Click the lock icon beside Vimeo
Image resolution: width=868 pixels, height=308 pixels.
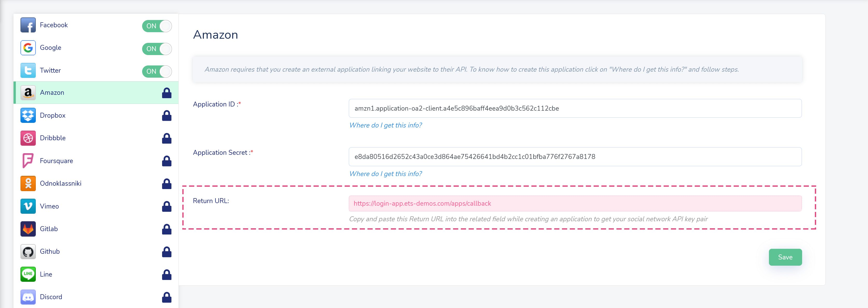tap(167, 206)
